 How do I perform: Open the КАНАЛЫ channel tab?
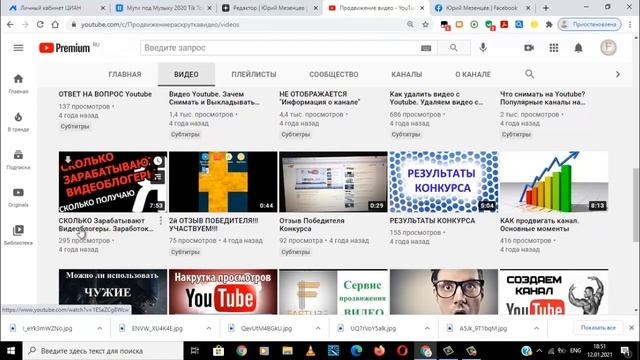(x=407, y=74)
